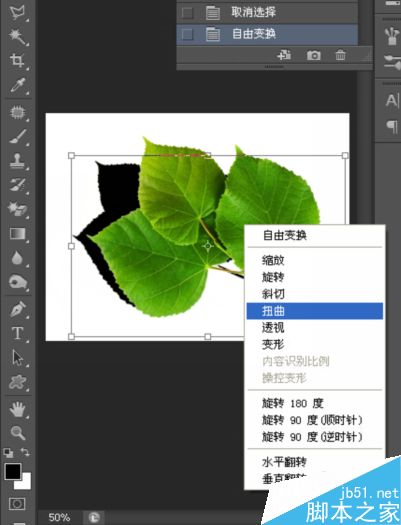
Task: Select the Blur tool
Action: tap(17, 258)
